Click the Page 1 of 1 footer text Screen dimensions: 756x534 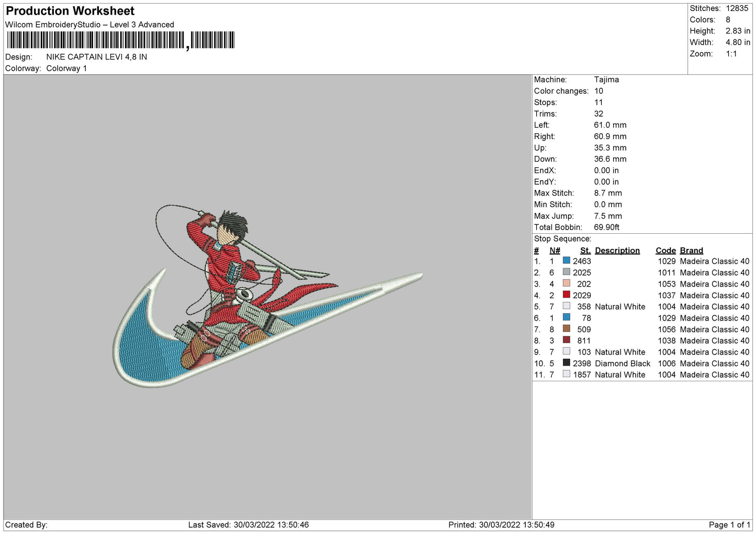729,525
